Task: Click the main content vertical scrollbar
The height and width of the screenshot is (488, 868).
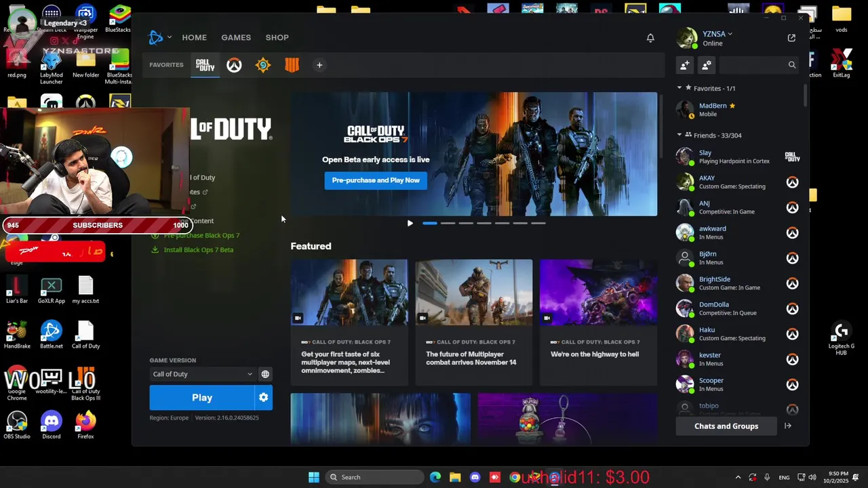Action: coord(661,125)
